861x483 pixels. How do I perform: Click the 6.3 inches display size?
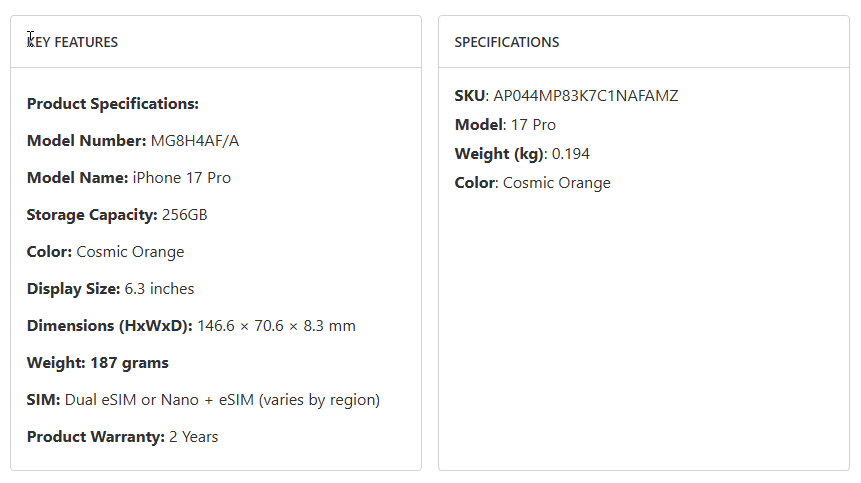coord(159,289)
